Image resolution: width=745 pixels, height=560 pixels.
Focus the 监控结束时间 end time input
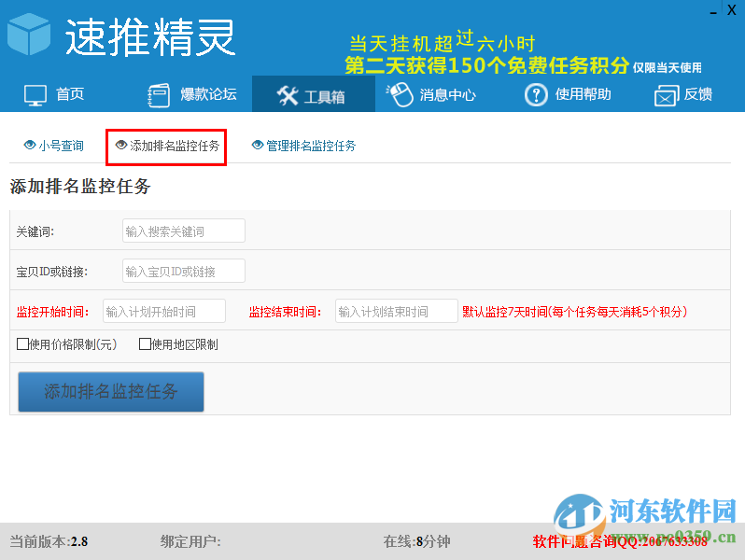click(396, 311)
